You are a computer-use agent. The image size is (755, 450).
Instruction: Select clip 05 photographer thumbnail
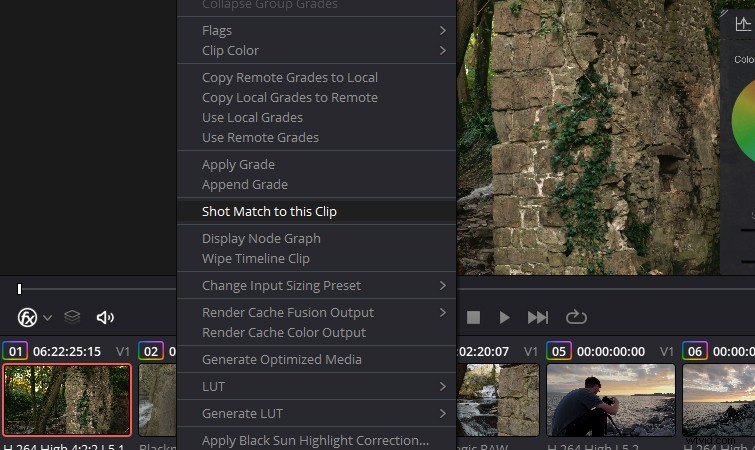tap(611, 400)
